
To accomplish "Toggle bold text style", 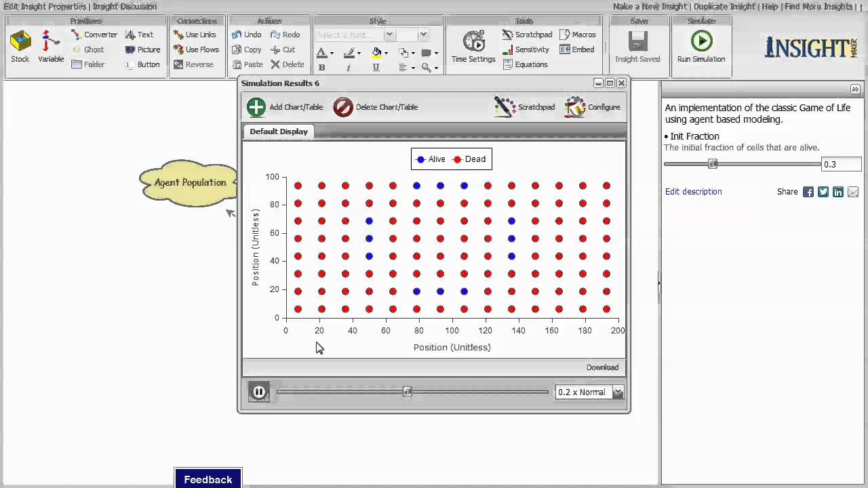I will [x=321, y=67].
